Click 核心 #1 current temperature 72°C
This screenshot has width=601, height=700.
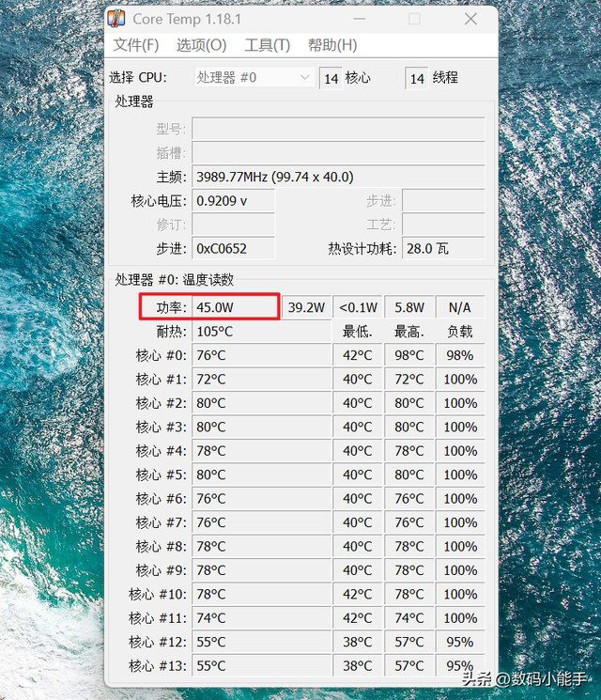pyautogui.click(x=261, y=380)
